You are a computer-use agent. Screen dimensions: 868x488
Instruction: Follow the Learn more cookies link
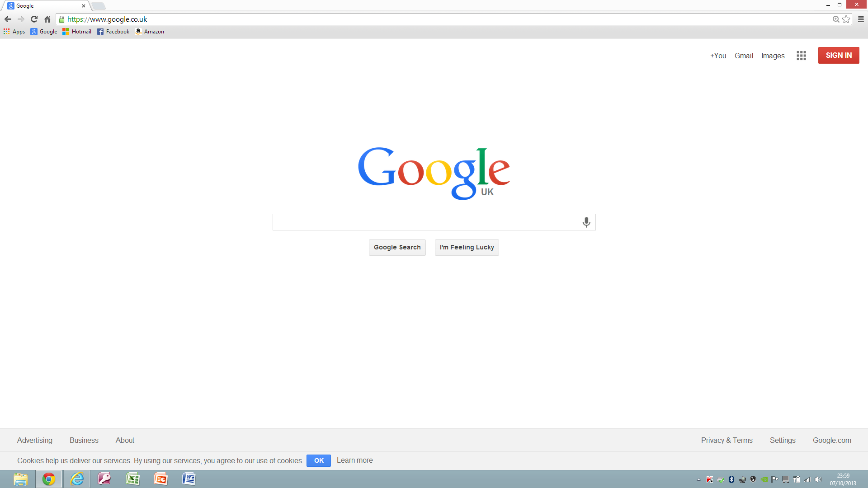tap(355, 460)
